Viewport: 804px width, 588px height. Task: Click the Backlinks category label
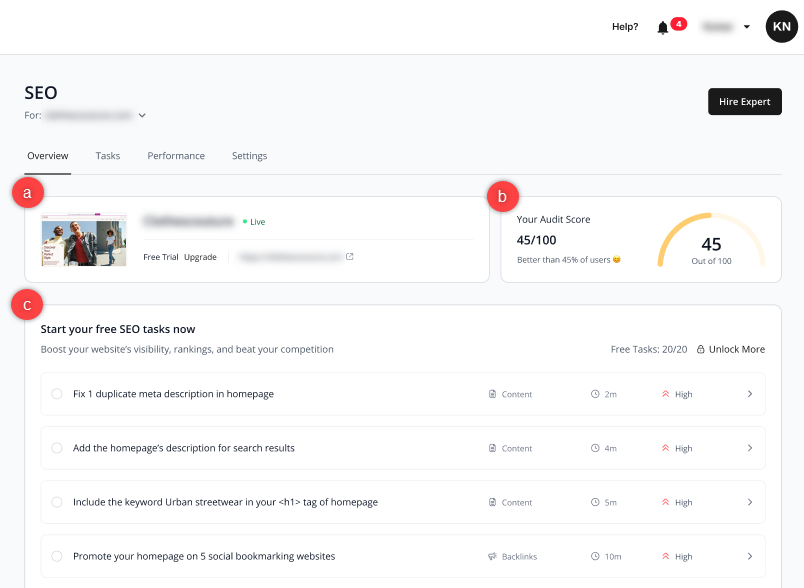point(519,556)
